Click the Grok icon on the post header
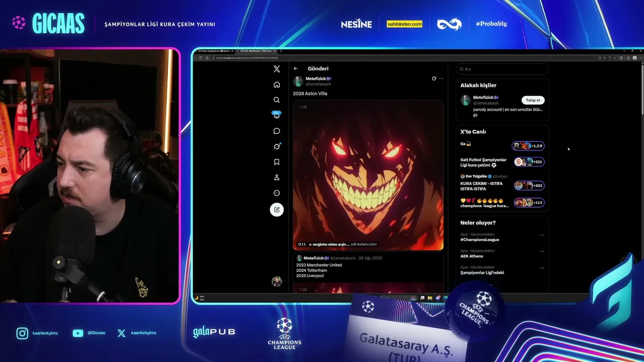Viewport: 644px width, 362px height. click(434, 78)
